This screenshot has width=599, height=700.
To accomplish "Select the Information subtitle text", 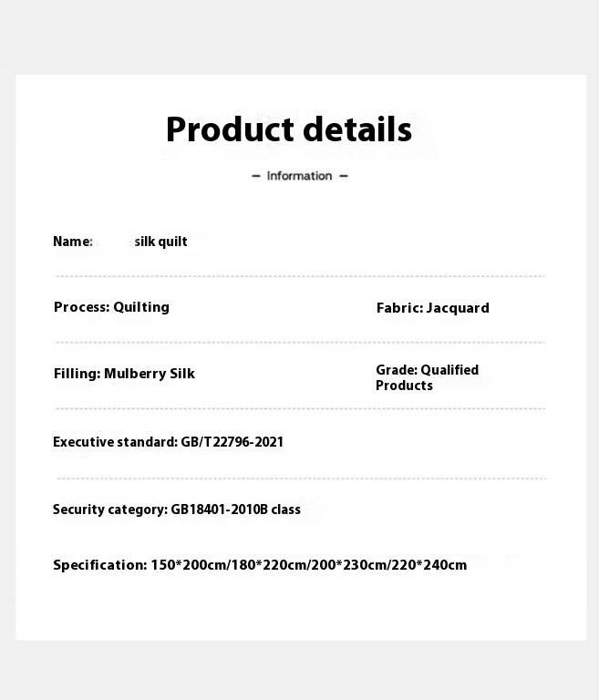I will (x=299, y=176).
